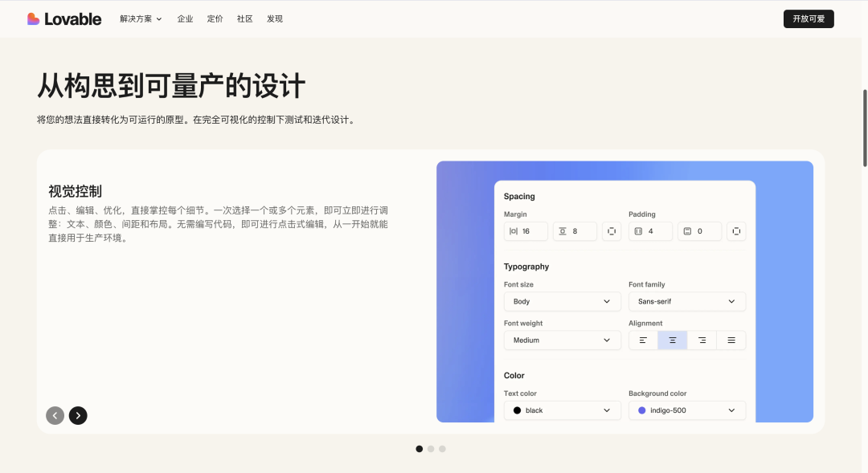868x473 pixels.
Task: Click the 开放可爱 button
Action: 809,18
